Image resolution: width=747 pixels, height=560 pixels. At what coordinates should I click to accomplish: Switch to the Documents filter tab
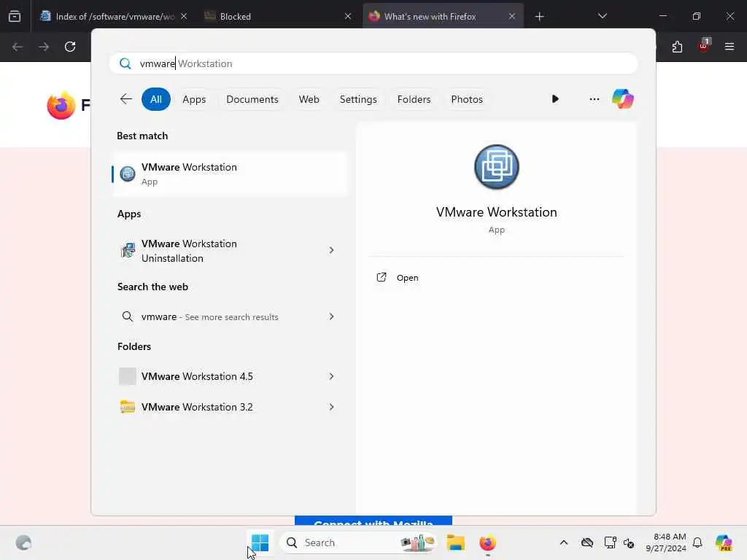(x=252, y=99)
